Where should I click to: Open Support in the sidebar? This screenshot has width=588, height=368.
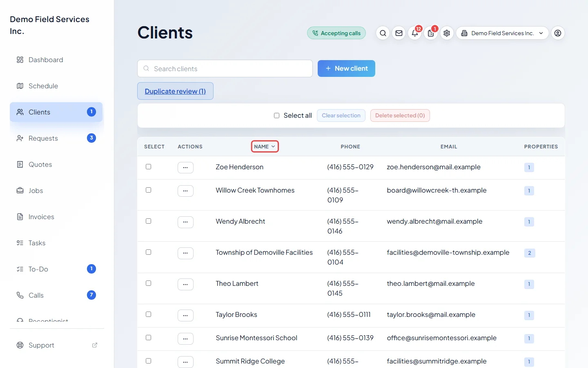56,345
